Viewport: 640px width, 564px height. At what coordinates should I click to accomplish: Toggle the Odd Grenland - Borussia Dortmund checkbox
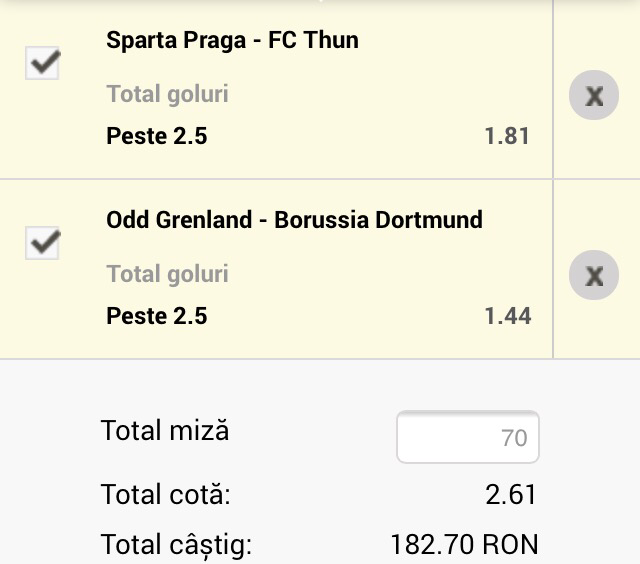pyautogui.click(x=43, y=243)
